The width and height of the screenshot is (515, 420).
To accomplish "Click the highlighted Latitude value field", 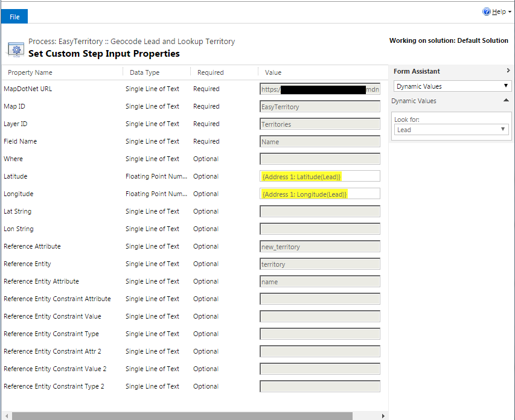I will tap(320, 176).
